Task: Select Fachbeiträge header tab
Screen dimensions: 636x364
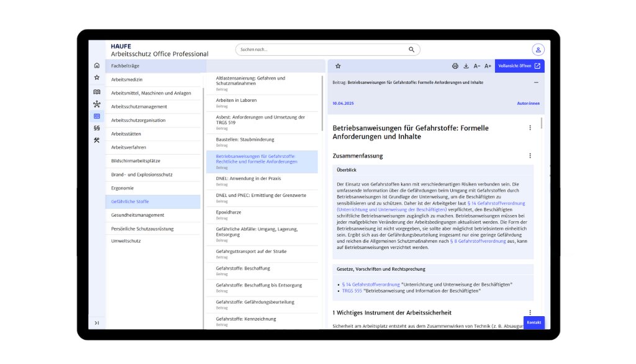Action: (156, 66)
